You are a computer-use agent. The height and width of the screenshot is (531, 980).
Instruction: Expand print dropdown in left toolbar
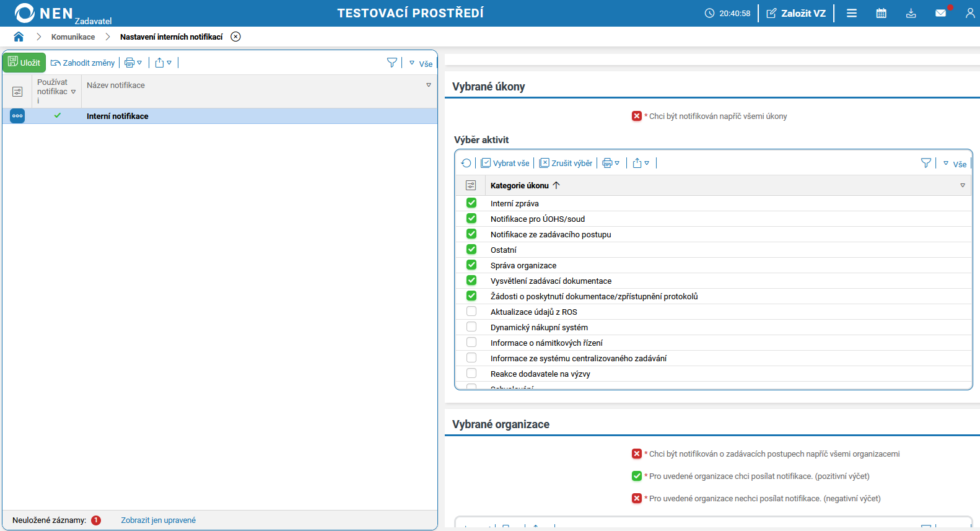[x=133, y=63]
